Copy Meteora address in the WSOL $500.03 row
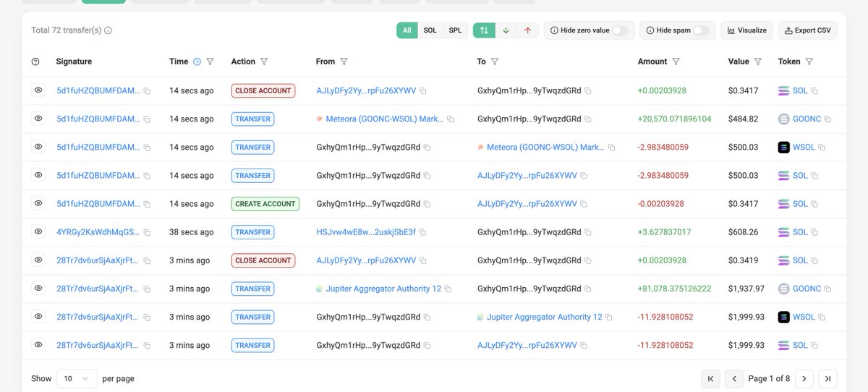The height and width of the screenshot is (392, 868). pos(611,148)
